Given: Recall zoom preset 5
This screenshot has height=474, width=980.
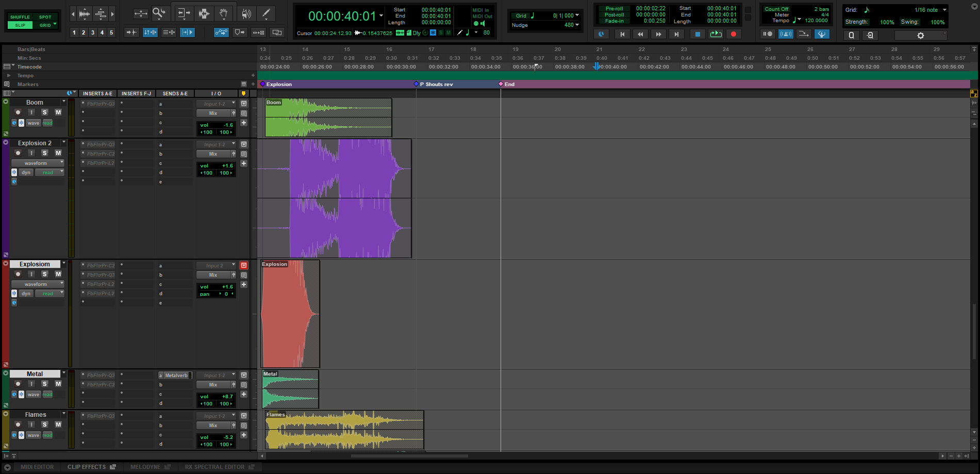Looking at the screenshot, I should coord(111,32).
